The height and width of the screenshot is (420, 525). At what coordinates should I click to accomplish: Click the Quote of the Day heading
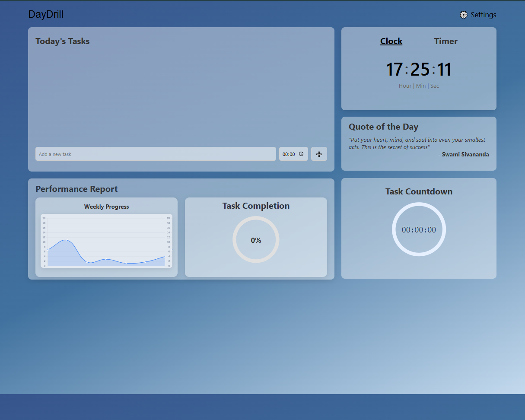(383, 127)
